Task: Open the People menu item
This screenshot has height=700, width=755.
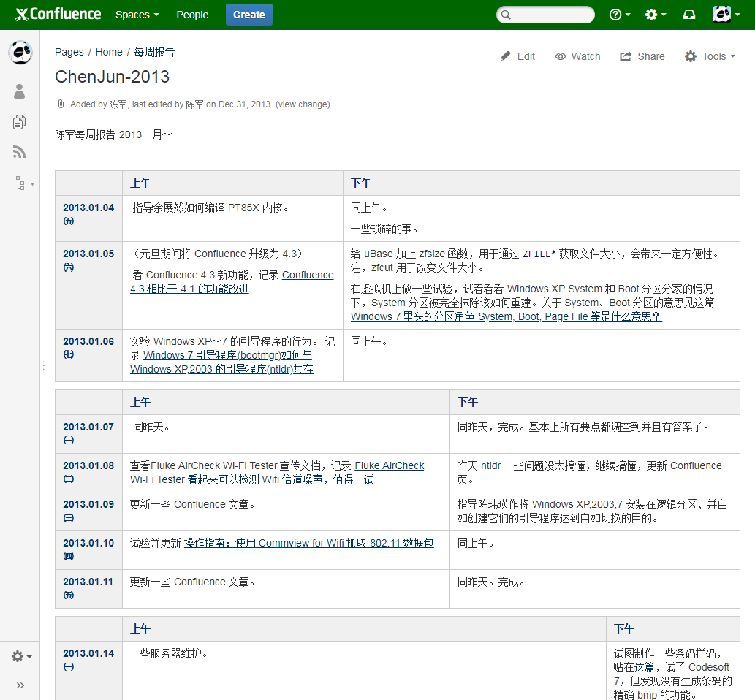Action: [x=192, y=15]
